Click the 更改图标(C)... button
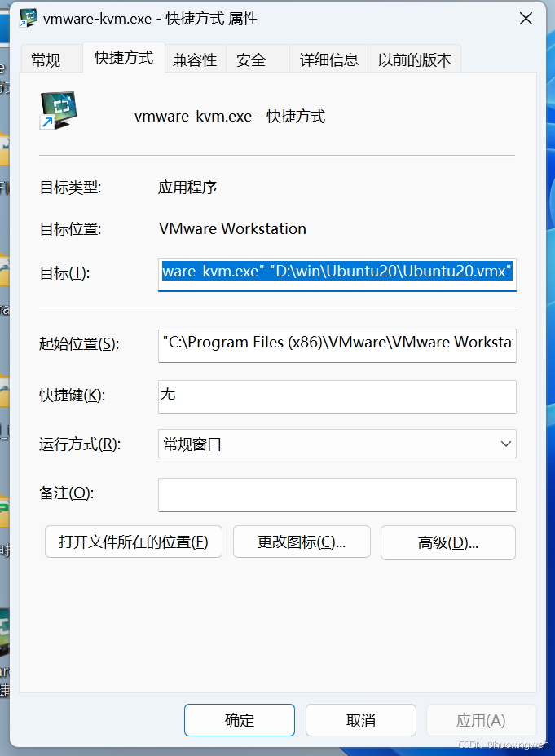 coord(302,542)
